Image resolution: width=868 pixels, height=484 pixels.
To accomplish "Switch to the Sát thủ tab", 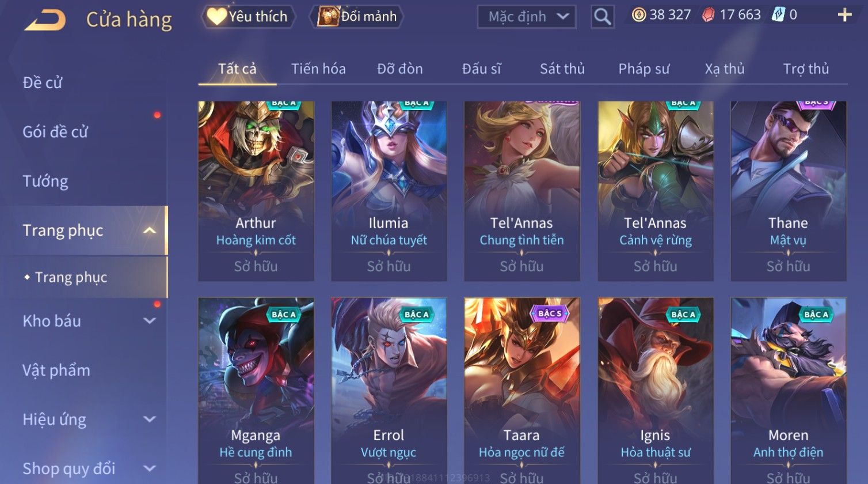I will pyautogui.click(x=562, y=69).
